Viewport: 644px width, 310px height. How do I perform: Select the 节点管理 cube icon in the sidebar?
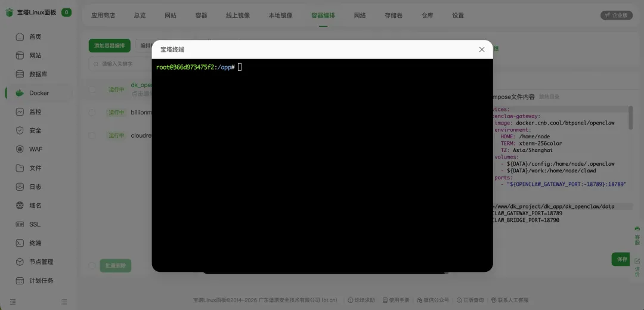20,262
